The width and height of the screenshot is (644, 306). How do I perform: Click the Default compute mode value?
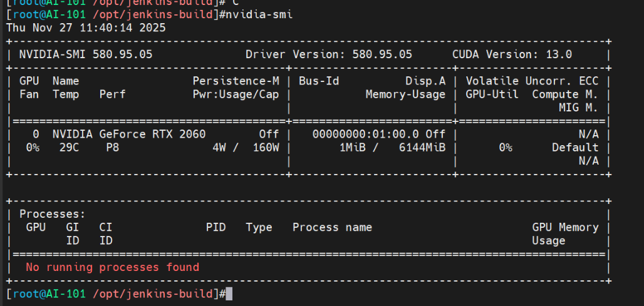(x=575, y=148)
